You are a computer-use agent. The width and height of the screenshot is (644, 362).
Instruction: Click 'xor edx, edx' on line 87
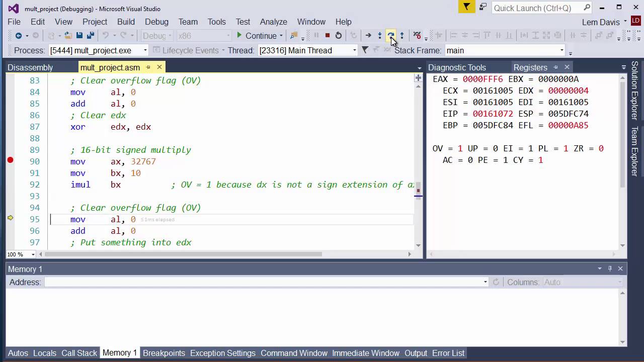click(x=111, y=127)
